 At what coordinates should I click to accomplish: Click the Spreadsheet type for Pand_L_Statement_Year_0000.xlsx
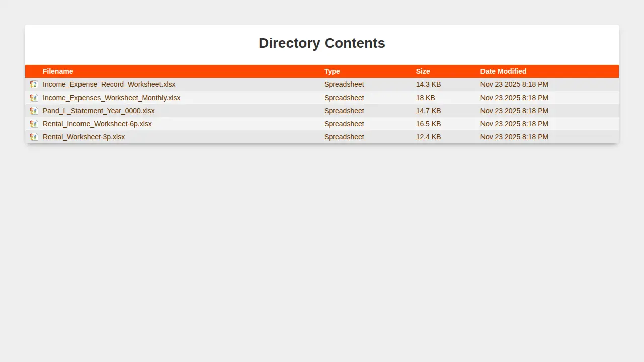[344, 111]
